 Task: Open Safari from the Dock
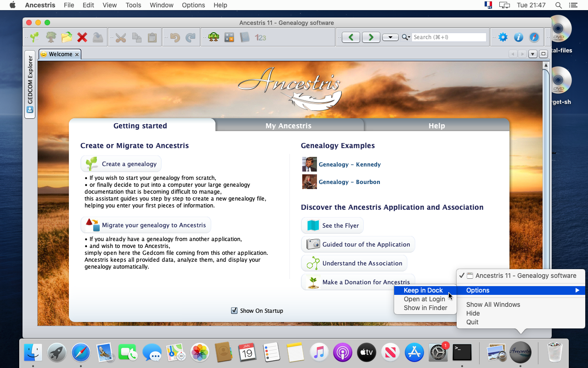pos(81,353)
